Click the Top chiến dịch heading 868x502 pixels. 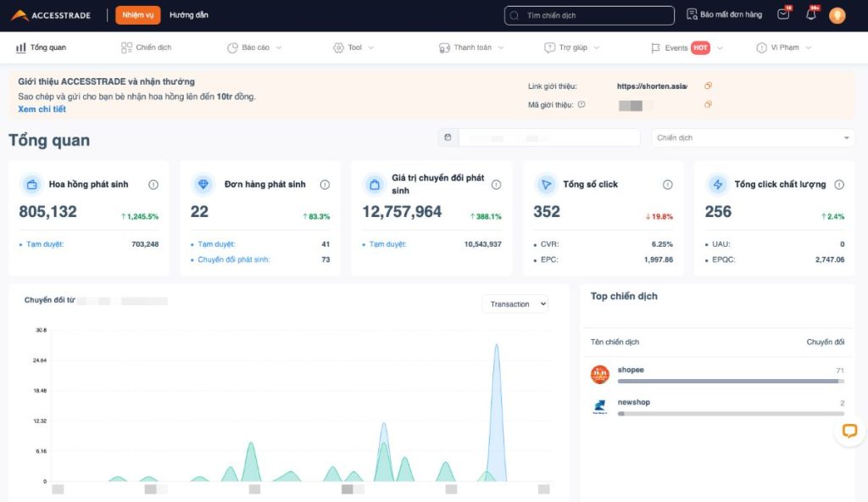click(x=624, y=296)
